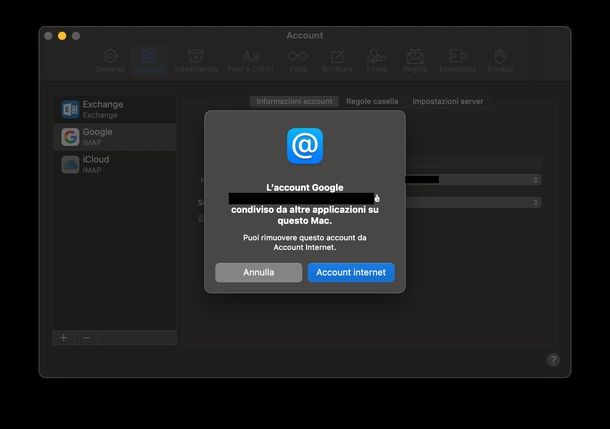Open the Regole rules pane

pyautogui.click(x=415, y=61)
